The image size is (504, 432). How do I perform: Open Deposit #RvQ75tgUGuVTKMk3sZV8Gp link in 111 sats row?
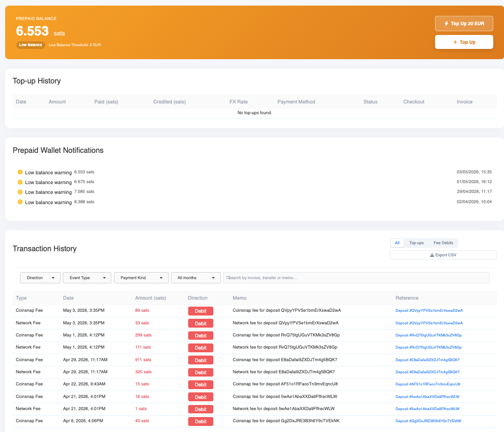tap(429, 347)
